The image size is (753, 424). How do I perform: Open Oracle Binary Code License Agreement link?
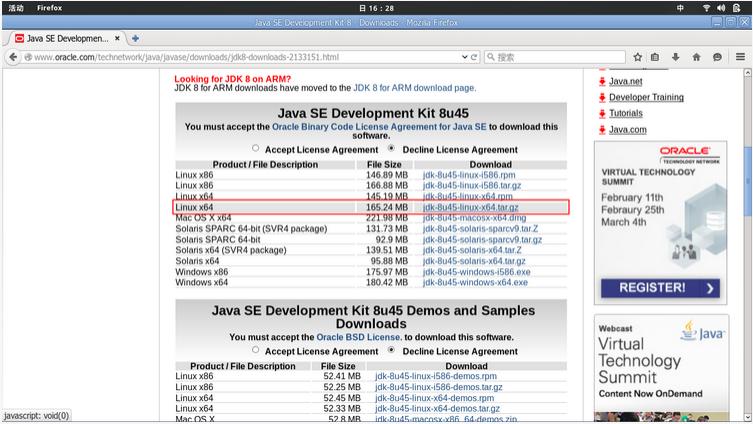point(379,127)
